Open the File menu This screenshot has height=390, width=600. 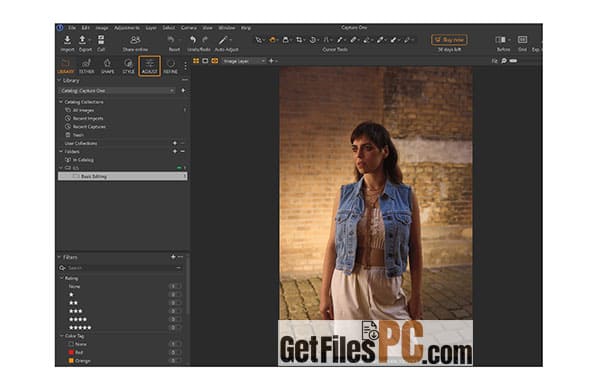(x=72, y=28)
